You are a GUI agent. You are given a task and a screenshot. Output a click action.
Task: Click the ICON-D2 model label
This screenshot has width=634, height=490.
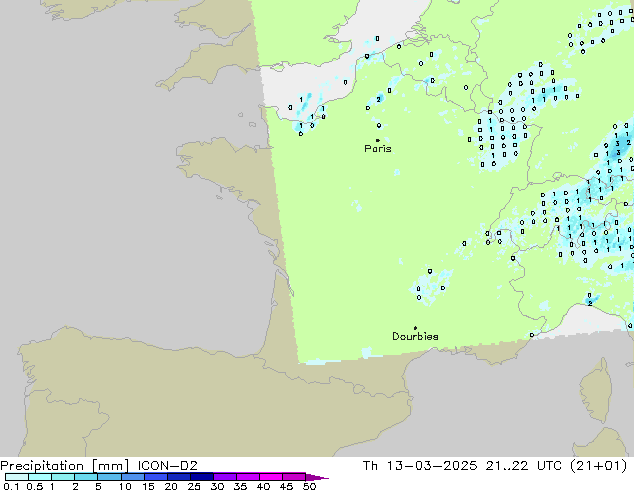coord(167,466)
